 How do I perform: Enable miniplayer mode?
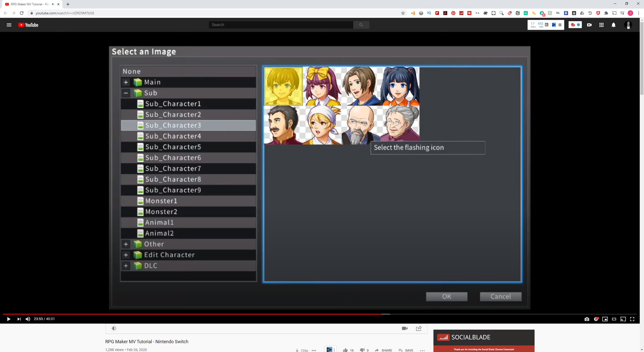click(x=605, y=319)
